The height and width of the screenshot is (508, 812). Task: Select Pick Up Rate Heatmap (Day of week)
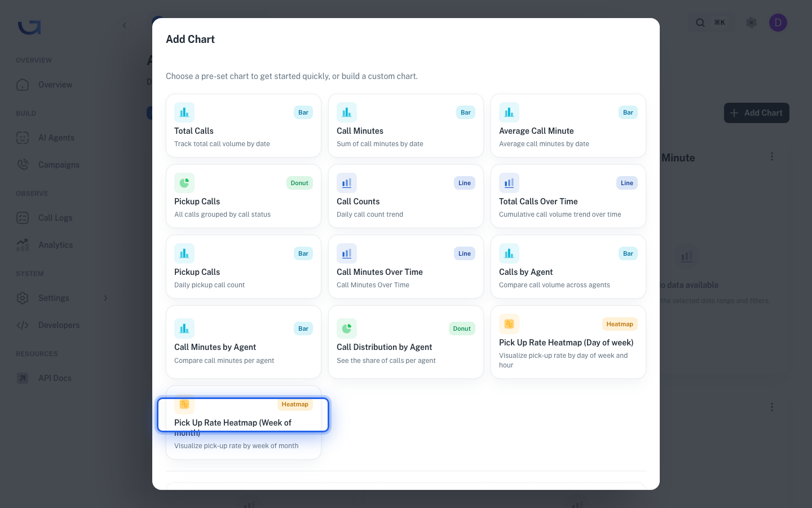568,342
